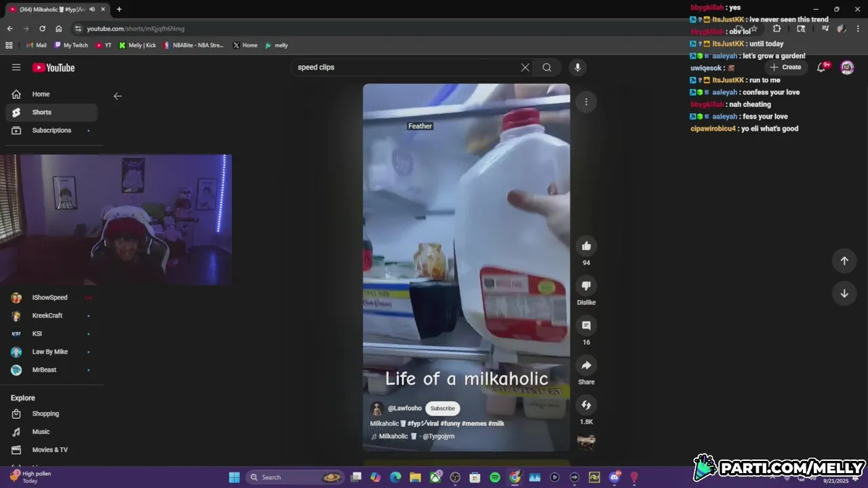Select Home in the YouTube sidebar
868x488 pixels.
point(52,94)
